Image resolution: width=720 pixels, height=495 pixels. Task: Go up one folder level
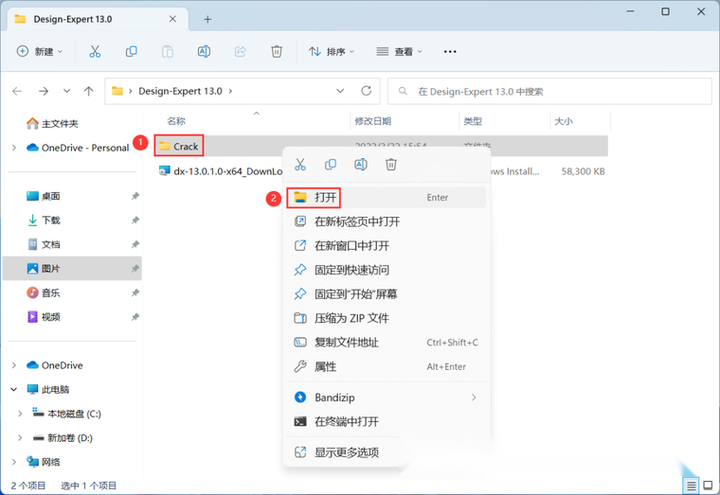click(x=89, y=91)
